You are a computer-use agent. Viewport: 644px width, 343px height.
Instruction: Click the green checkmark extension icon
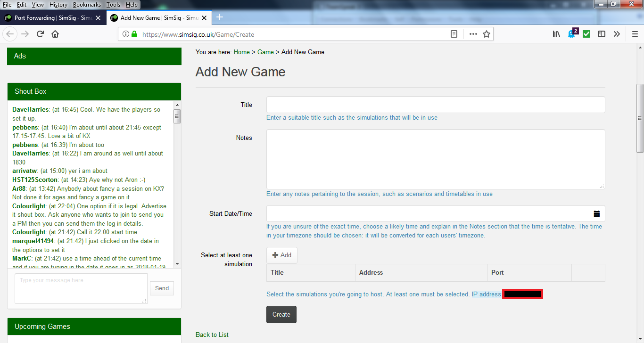pyautogui.click(x=586, y=34)
